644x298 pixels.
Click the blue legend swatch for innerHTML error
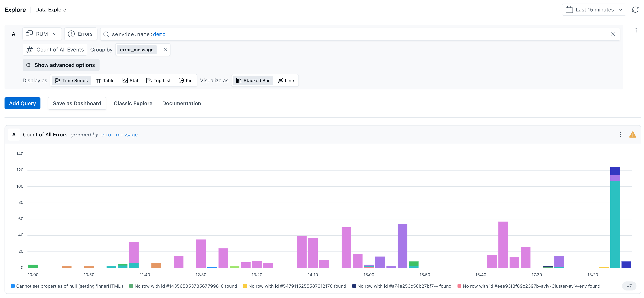click(x=13, y=286)
